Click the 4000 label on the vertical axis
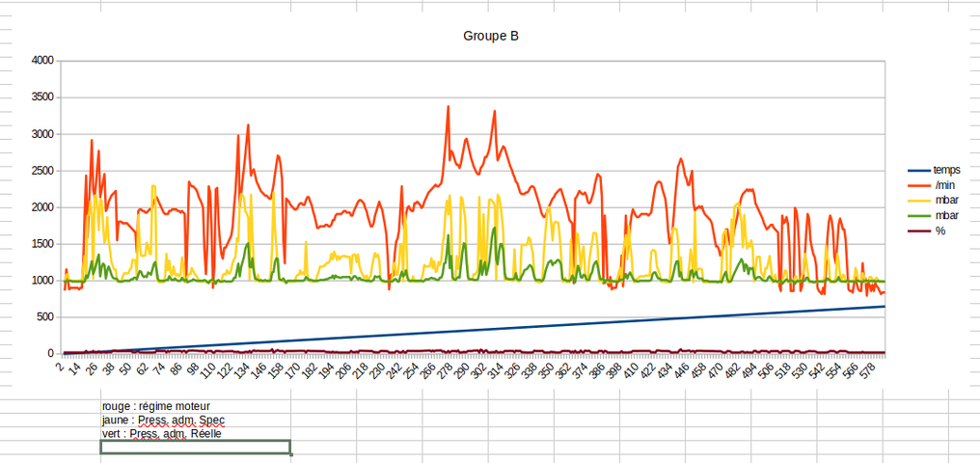980x463 pixels. pyautogui.click(x=41, y=61)
